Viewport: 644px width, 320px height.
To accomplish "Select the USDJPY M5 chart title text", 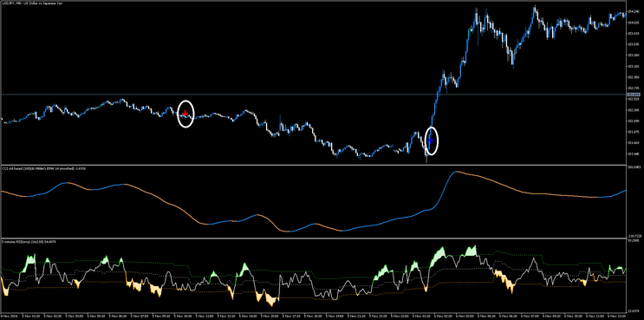I will point(31,3).
